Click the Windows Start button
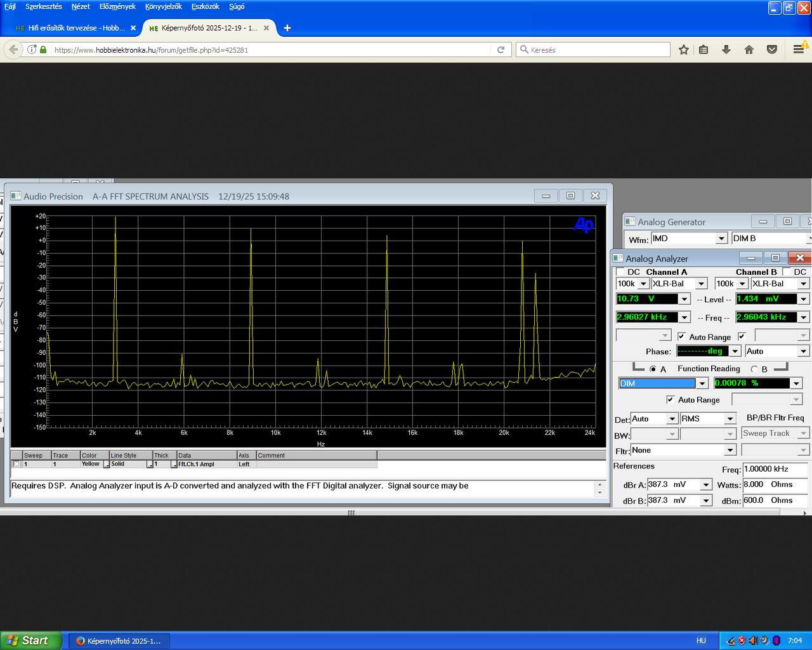 [30, 640]
